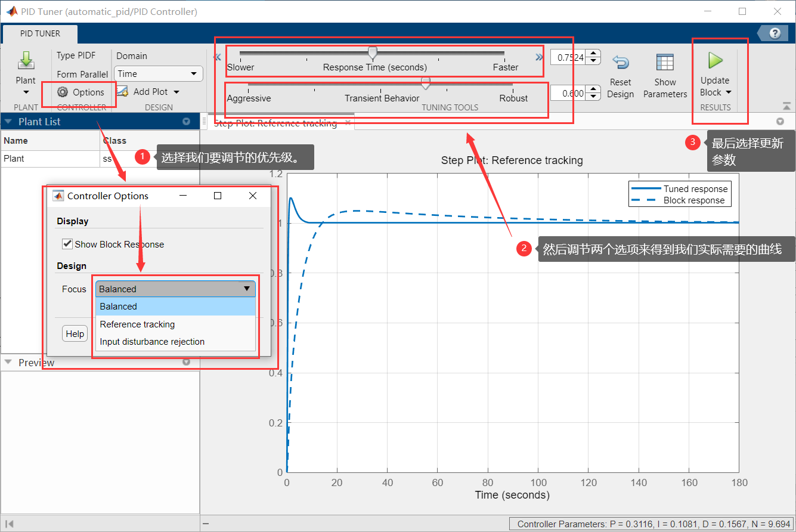
Task: Select the Plant row in Plant List
Action: 100,159
